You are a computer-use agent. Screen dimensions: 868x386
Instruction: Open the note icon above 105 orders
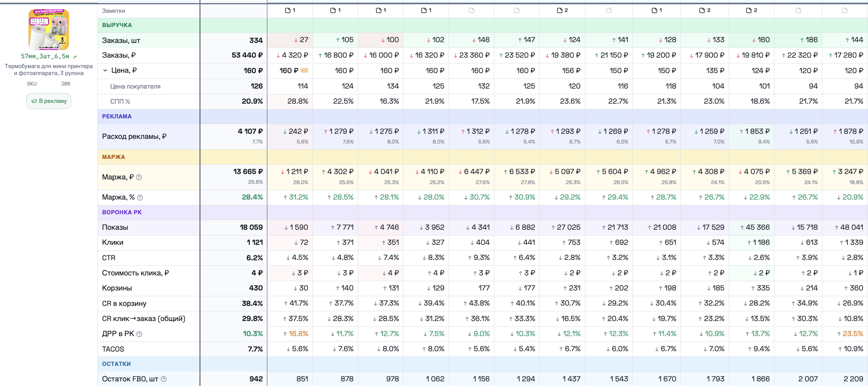[333, 10]
